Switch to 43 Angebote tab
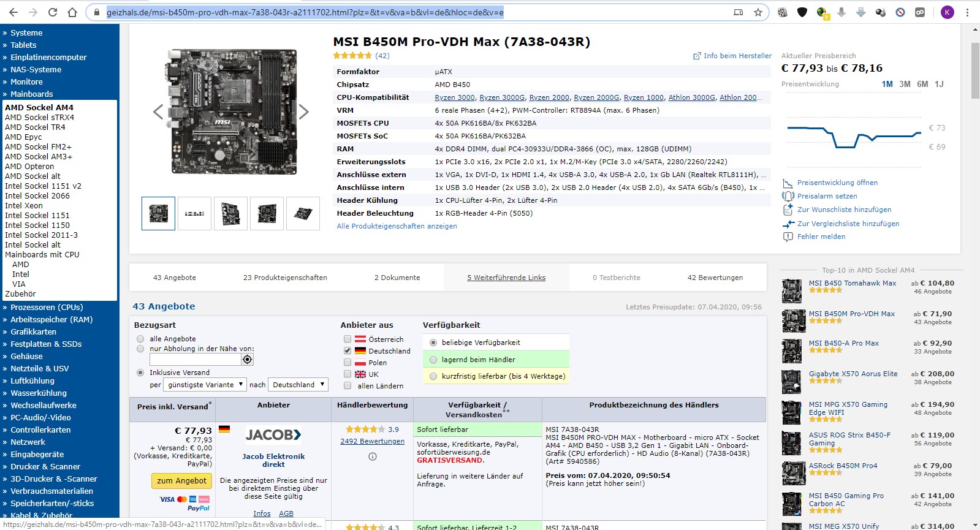Image resolution: width=980 pixels, height=530 pixels. point(175,278)
